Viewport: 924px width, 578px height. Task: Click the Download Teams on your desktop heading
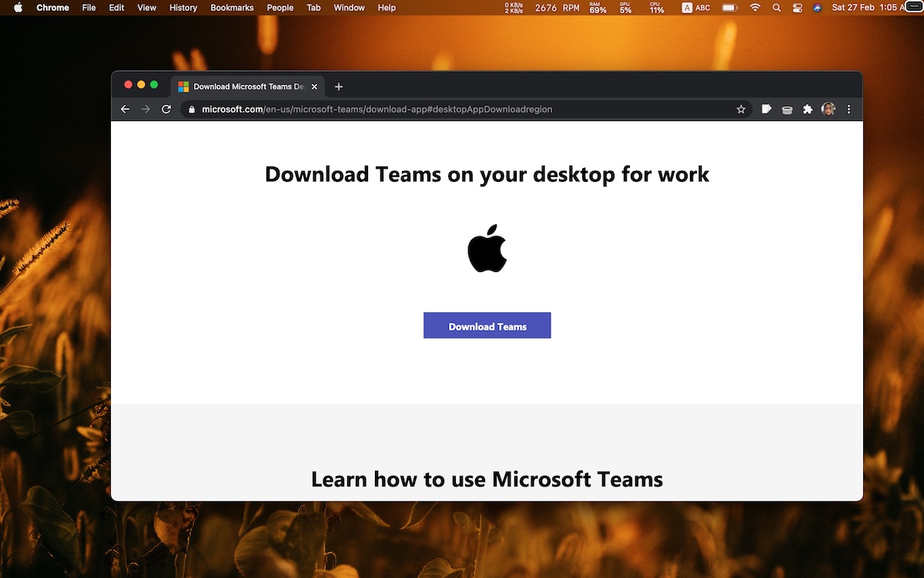click(x=487, y=174)
